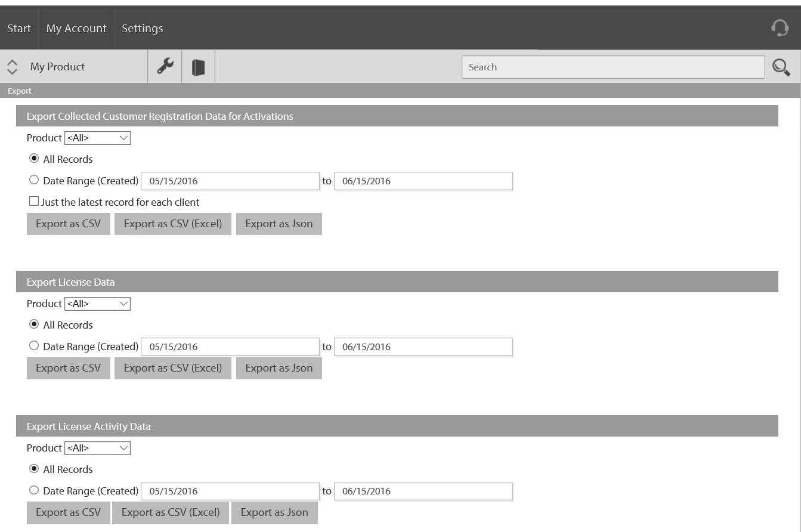This screenshot has height=532, width=801.
Task: Select All Records in Export License Data
Action: pos(34,324)
